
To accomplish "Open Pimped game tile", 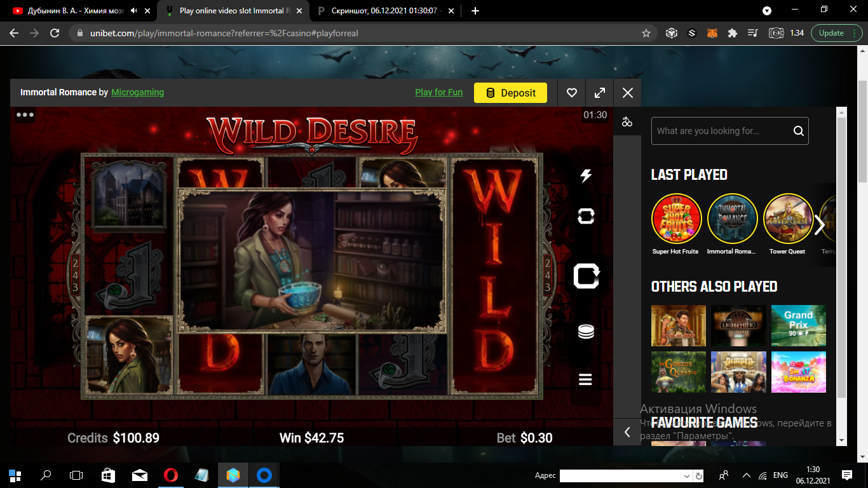I will [x=738, y=372].
